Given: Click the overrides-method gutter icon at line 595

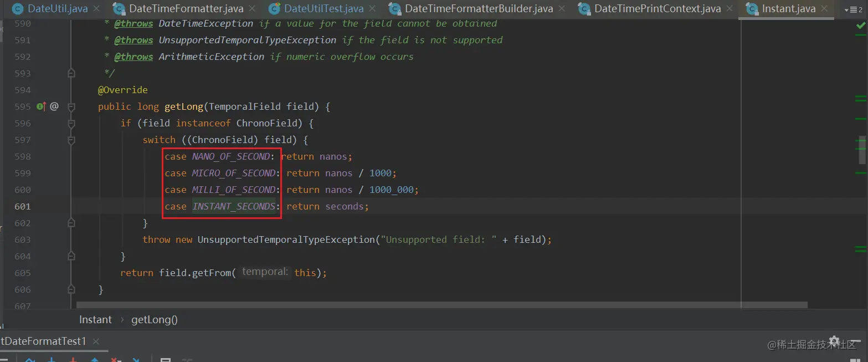Looking at the screenshot, I should pos(41,106).
